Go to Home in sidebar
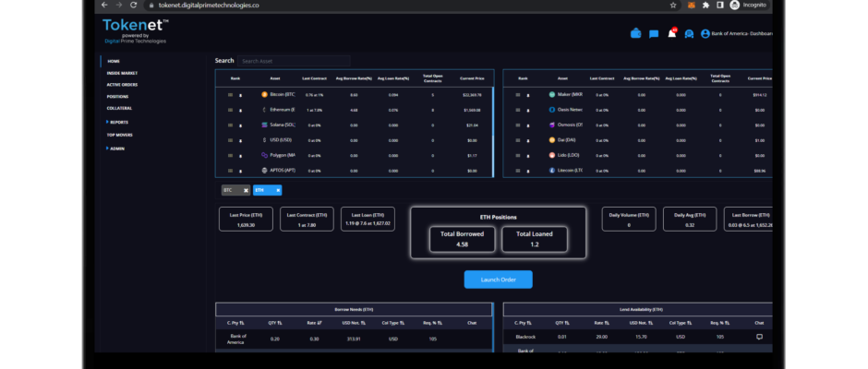 [114, 62]
